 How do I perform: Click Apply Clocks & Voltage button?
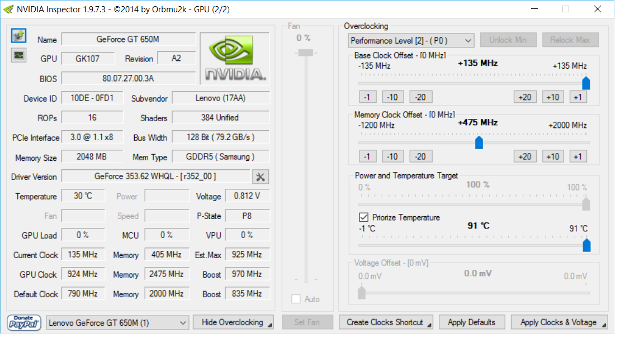[558, 322]
